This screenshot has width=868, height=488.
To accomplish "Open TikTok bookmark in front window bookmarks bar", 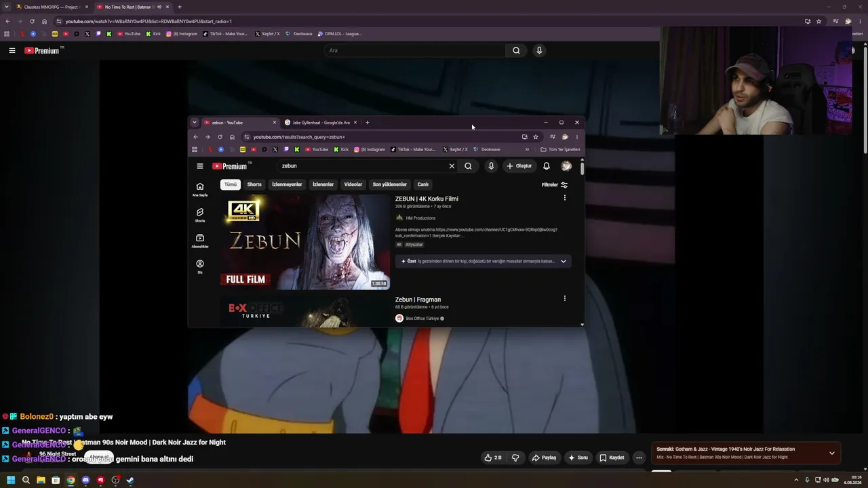I will [x=414, y=150].
